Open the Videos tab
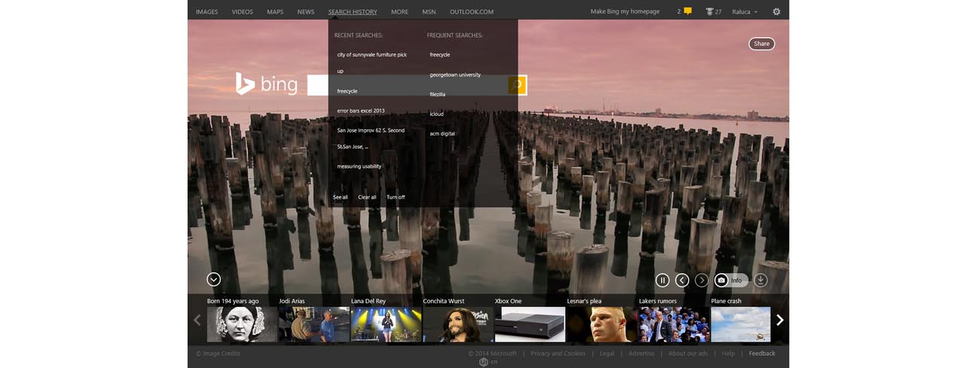This screenshot has width=980, height=368. (243, 12)
